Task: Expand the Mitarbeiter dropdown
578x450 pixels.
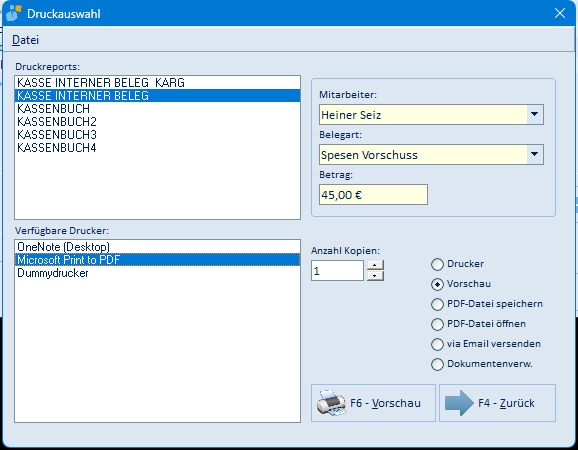Action: tap(535, 115)
